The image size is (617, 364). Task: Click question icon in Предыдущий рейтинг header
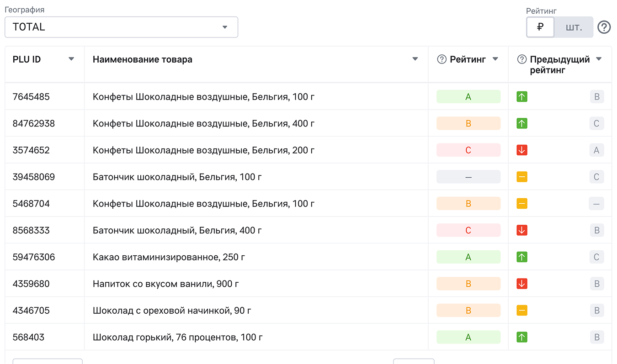(521, 59)
